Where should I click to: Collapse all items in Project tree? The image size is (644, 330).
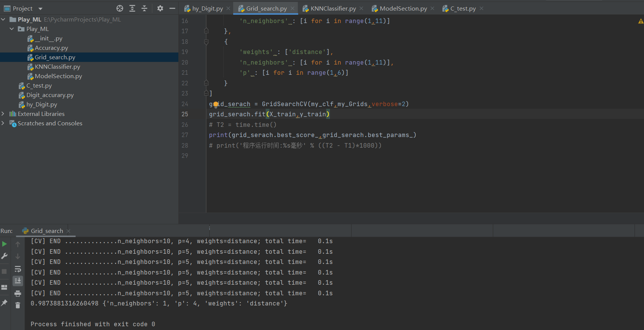coord(144,8)
